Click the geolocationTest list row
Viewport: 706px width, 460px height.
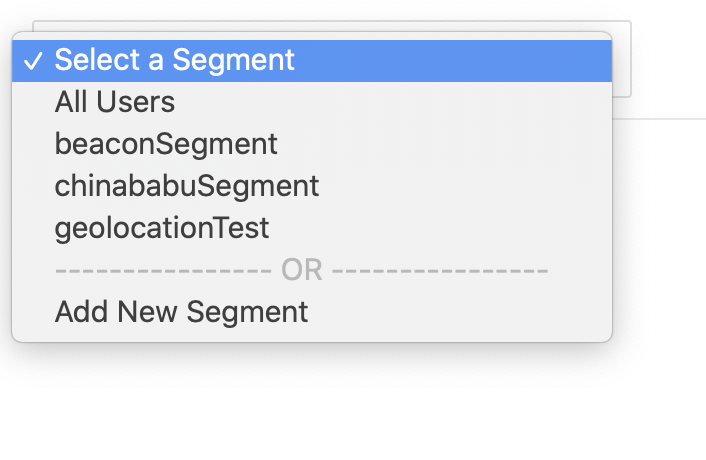300,228
